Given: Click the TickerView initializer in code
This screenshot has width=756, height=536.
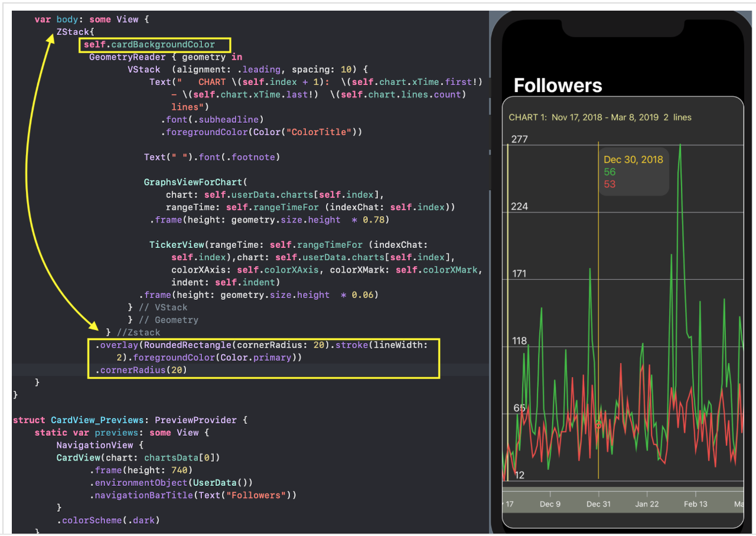Looking at the screenshot, I should (x=177, y=244).
